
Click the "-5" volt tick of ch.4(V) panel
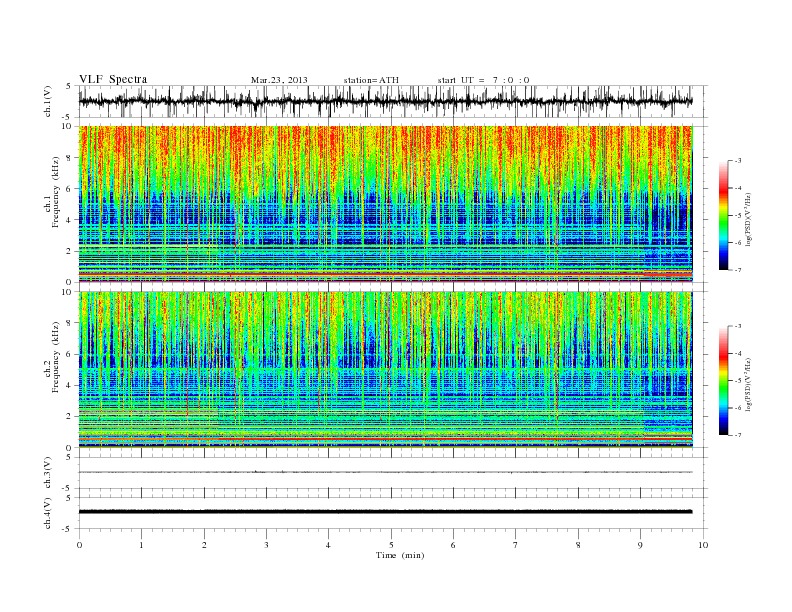(x=68, y=529)
